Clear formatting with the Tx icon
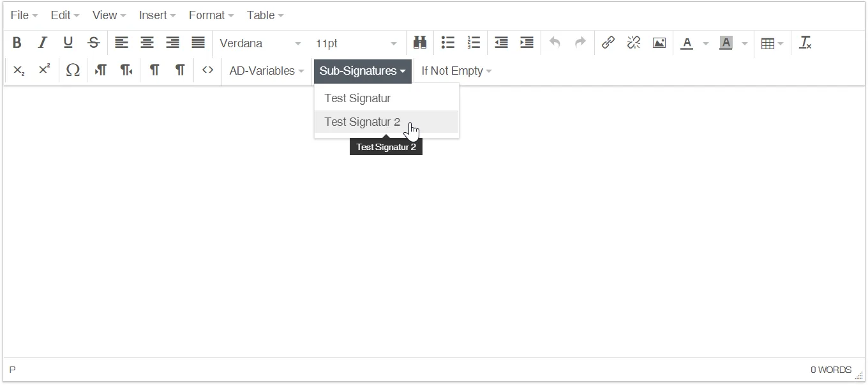This screenshot has height=385, width=868. [x=805, y=43]
